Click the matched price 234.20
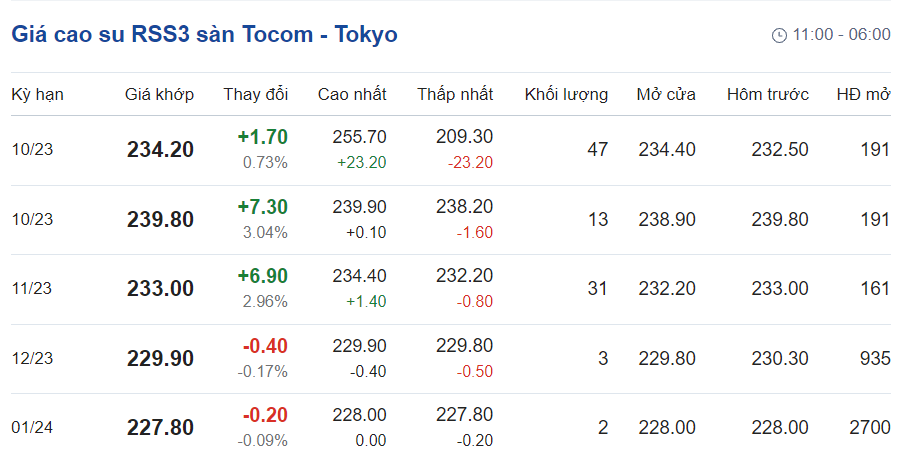The image size is (899, 455). tap(160, 150)
